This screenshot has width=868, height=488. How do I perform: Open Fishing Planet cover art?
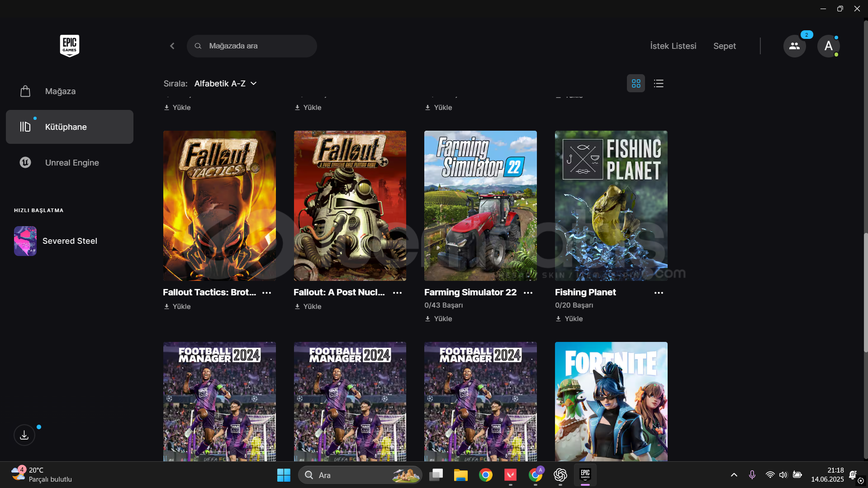(611, 206)
